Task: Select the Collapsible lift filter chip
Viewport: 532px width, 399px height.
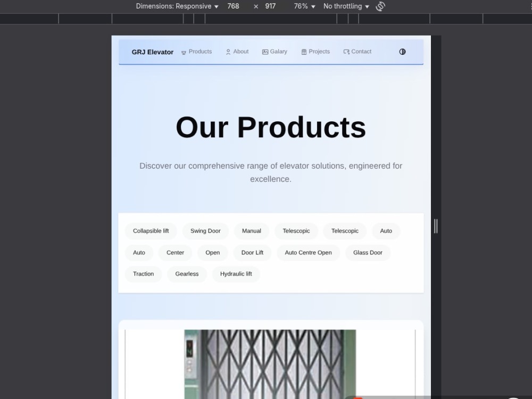Action: click(151, 231)
